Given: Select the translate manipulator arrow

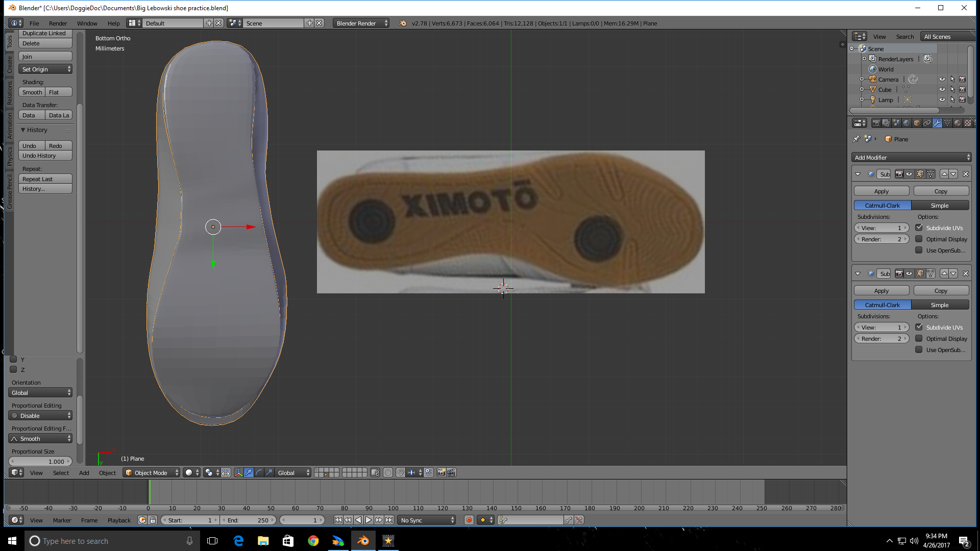Looking at the screenshot, I should coord(249,472).
